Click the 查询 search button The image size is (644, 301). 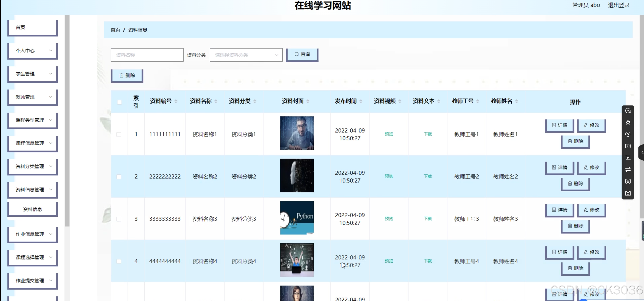pos(302,55)
